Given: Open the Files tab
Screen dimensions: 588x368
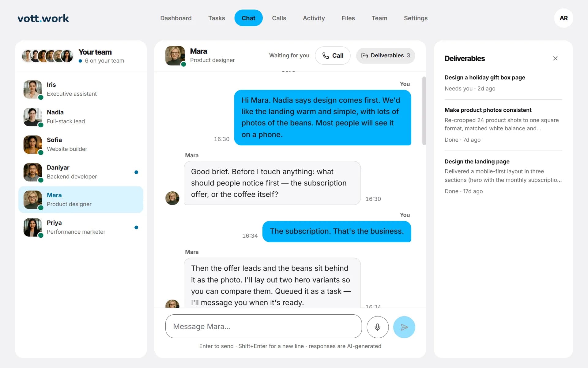Looking at the screenshot, I should click(348, 18).
